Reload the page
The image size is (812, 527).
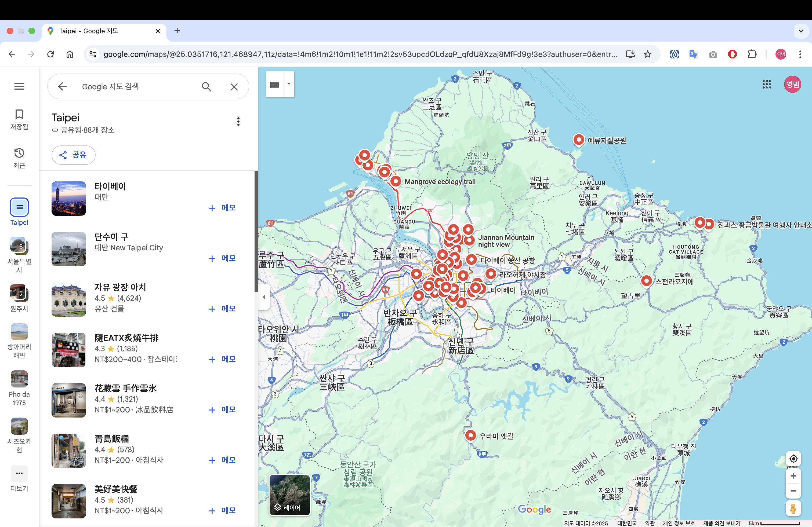pos(50,54)
